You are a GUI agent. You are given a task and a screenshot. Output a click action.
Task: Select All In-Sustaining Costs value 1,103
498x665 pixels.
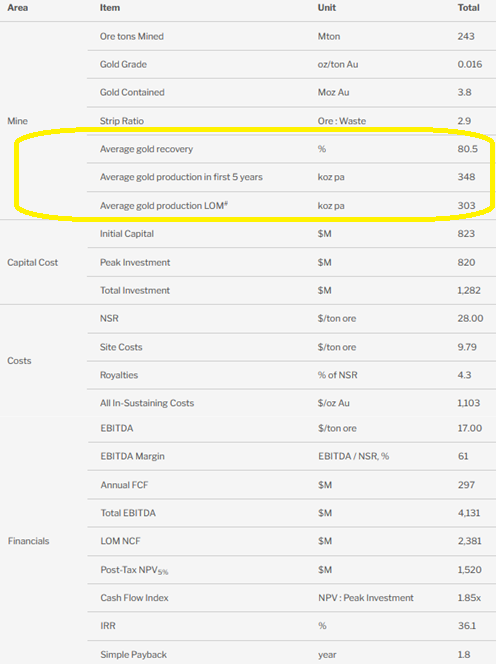[468, 403]
